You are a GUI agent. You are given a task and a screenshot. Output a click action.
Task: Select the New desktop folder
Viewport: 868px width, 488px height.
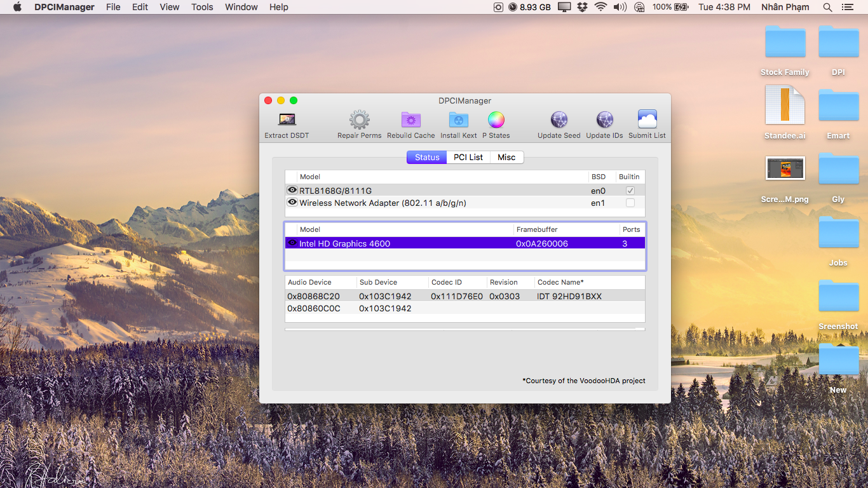click(x=839, y=360)
